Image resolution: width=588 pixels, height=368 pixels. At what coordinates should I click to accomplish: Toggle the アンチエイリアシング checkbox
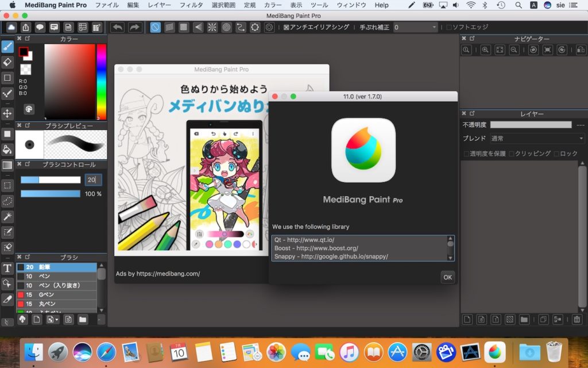pyautogui.click(x=287, y=28)
